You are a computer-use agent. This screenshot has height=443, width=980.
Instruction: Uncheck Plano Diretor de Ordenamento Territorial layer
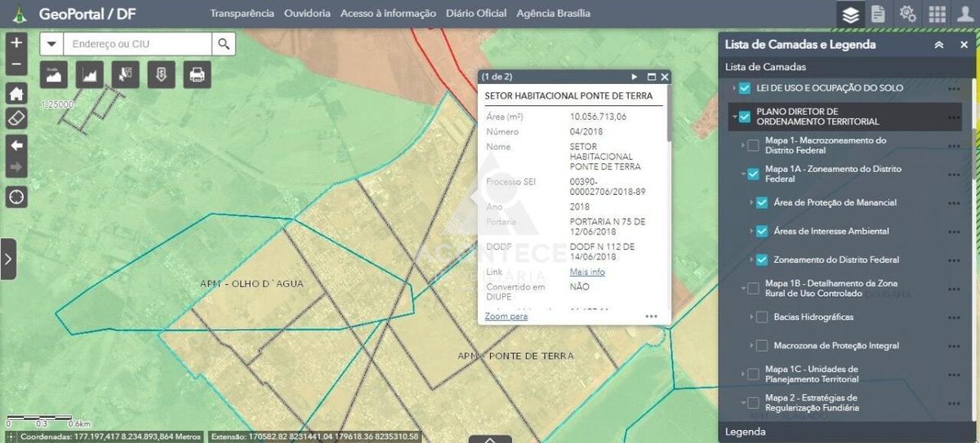click(745, 117)
